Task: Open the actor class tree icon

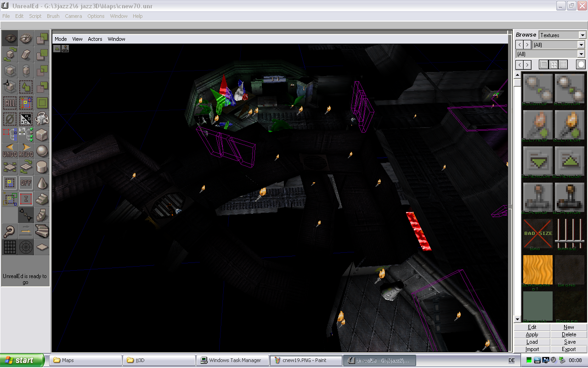Action: tap(26, 135)
